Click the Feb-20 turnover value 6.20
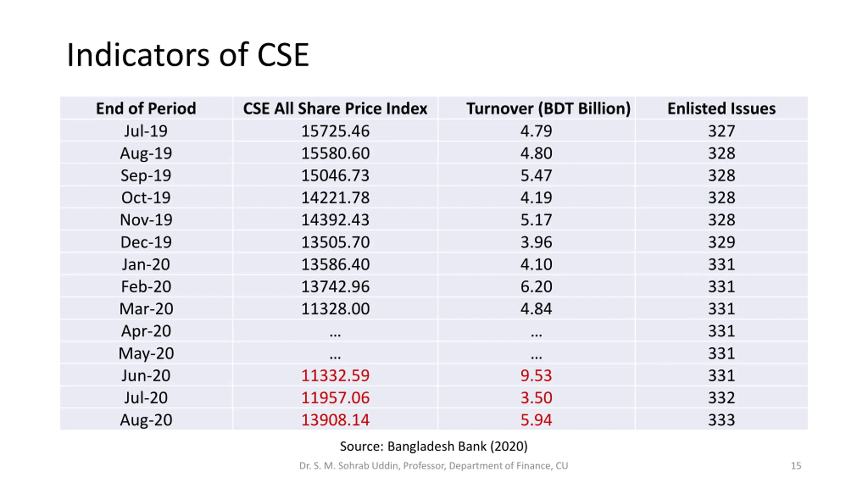868x488 pixels. [536, 286]
